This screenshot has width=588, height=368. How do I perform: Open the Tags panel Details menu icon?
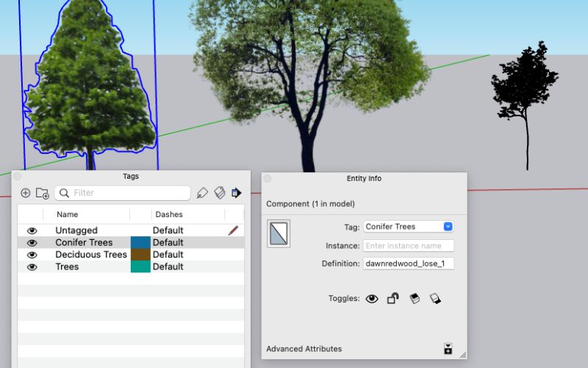[x=236, y=193]
